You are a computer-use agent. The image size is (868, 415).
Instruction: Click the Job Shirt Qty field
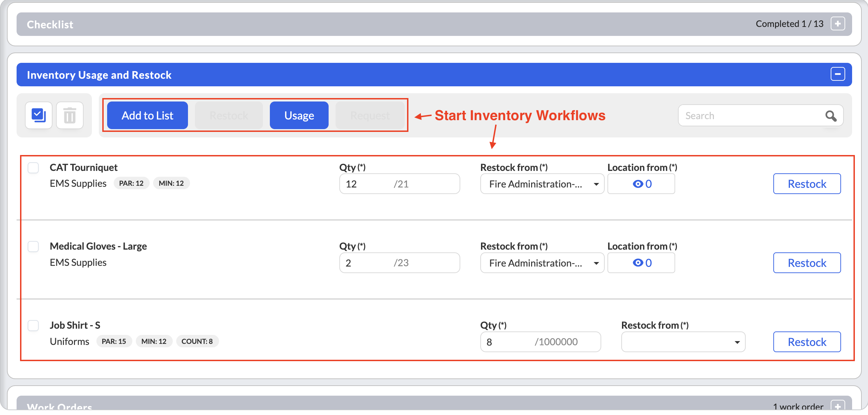(540, 342)
